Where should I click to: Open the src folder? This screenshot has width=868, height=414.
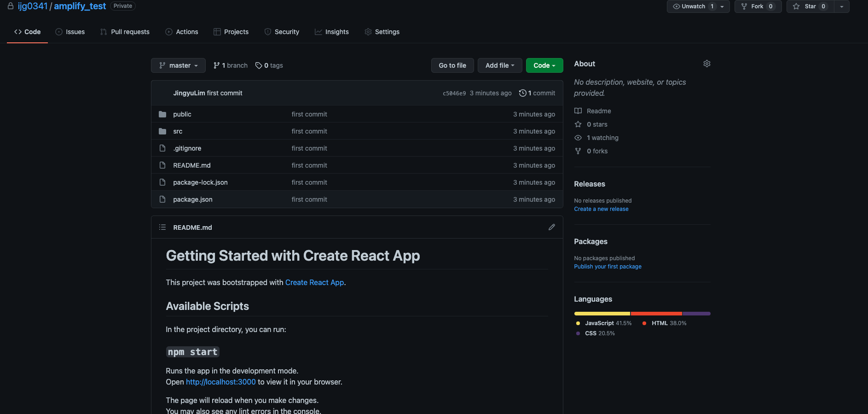[178, 131]
